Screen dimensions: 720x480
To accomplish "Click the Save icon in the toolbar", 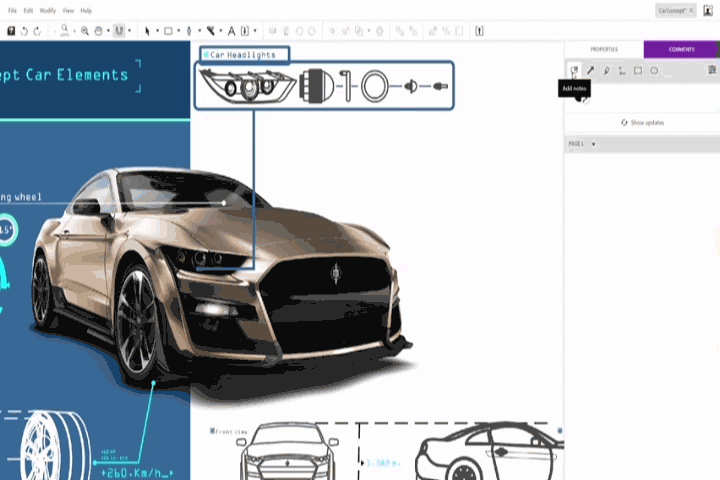I will [x=11, y=31].
